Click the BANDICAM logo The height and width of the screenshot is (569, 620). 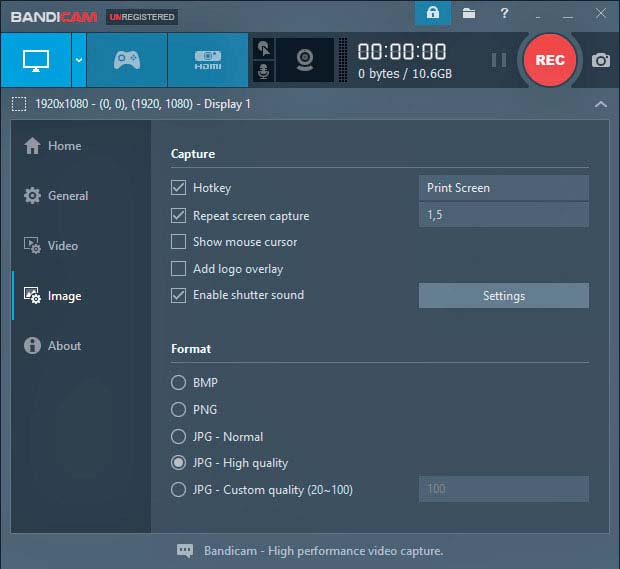(x=54, y=17)
